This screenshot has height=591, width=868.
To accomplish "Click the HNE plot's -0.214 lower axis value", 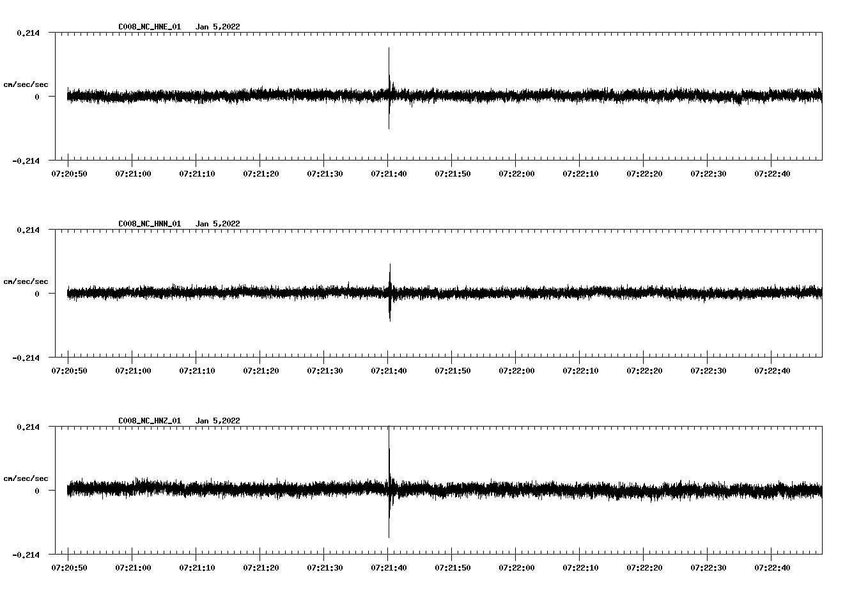I will coord(26,161).
